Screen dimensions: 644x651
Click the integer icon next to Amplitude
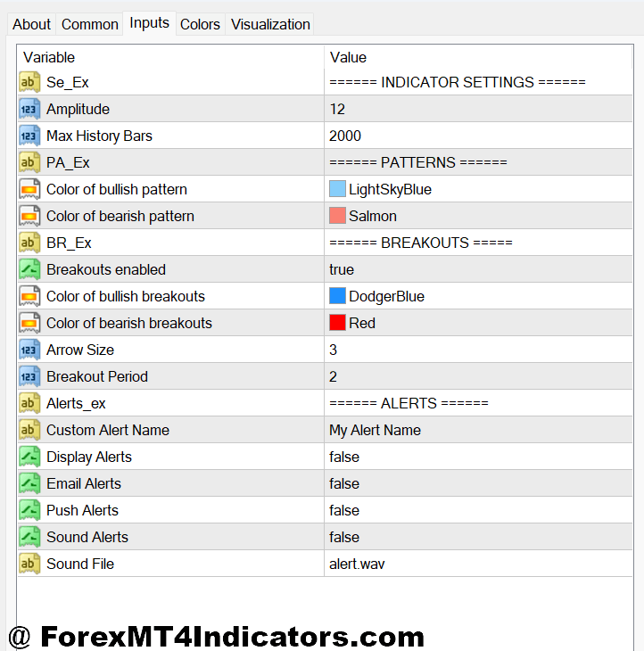point(29,109)
